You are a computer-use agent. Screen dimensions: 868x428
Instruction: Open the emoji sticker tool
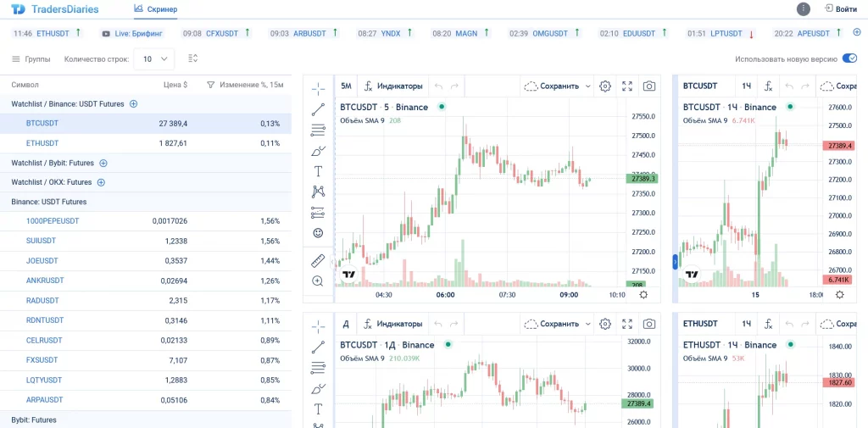click(318, 233)
